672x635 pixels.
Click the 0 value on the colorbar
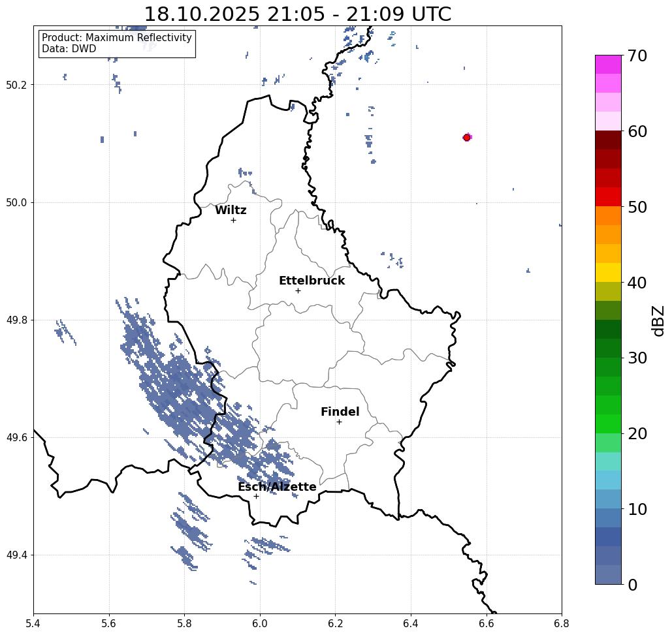point(633,585)
